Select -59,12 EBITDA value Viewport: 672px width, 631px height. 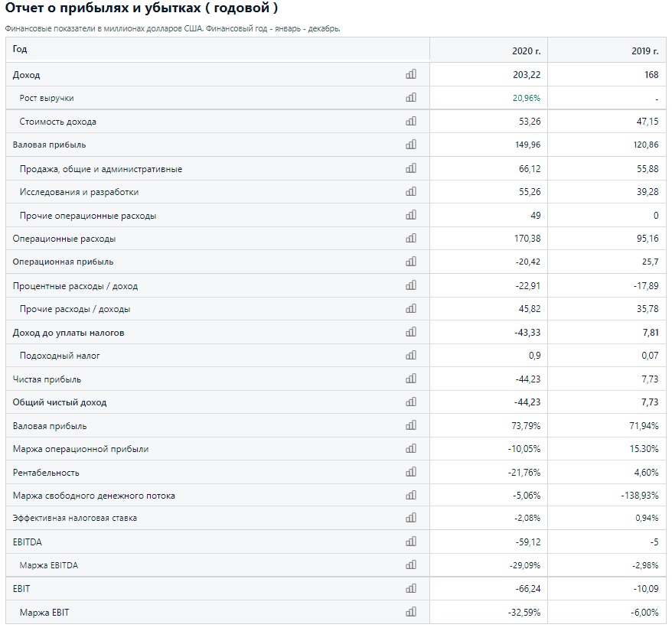(528, 542)
